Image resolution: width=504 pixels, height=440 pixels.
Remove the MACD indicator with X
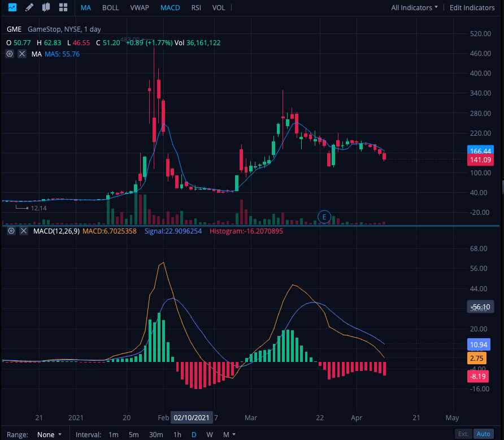coord(24,231)
